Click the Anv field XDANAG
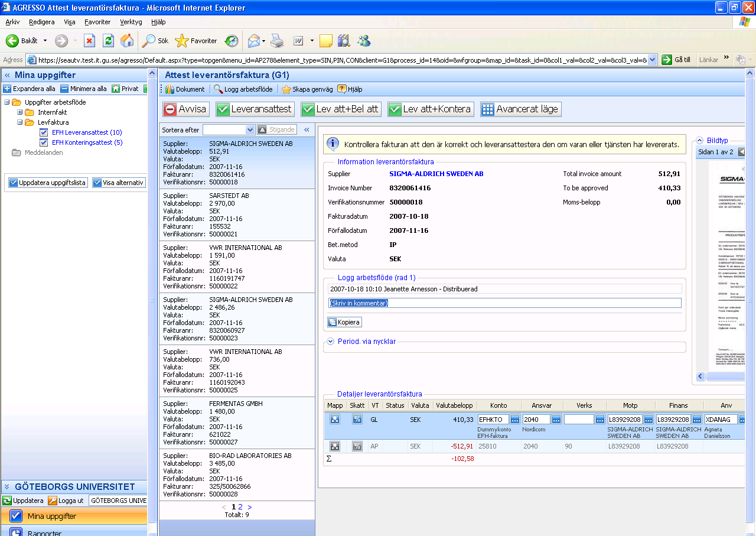The image size is (756, 536). click(721, 419)
